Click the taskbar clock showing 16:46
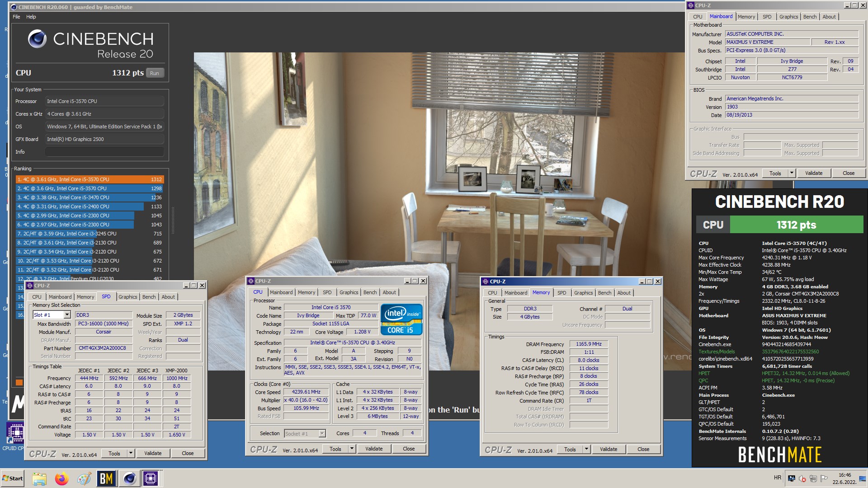Screen dimensions: 868x488 [844, 479]
